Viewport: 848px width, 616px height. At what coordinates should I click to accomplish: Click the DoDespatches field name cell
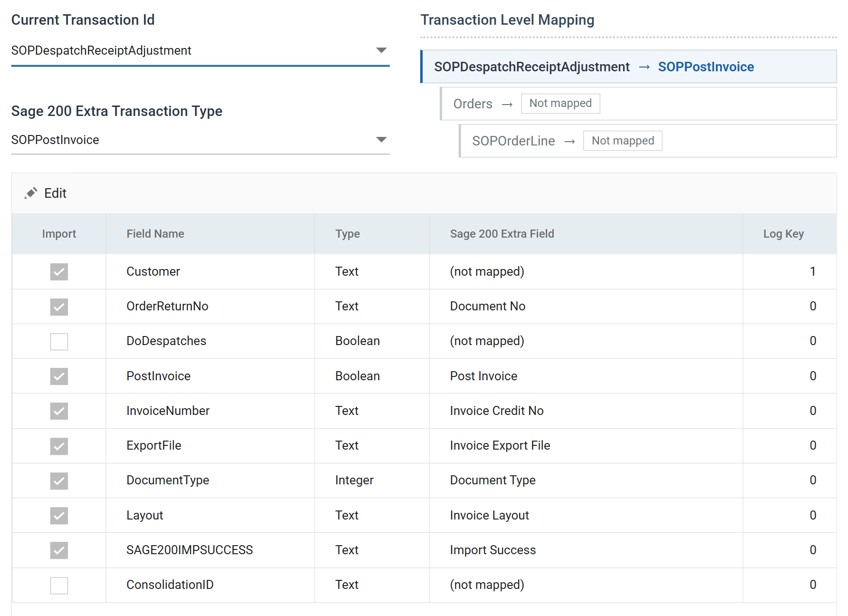pos(210,341)
